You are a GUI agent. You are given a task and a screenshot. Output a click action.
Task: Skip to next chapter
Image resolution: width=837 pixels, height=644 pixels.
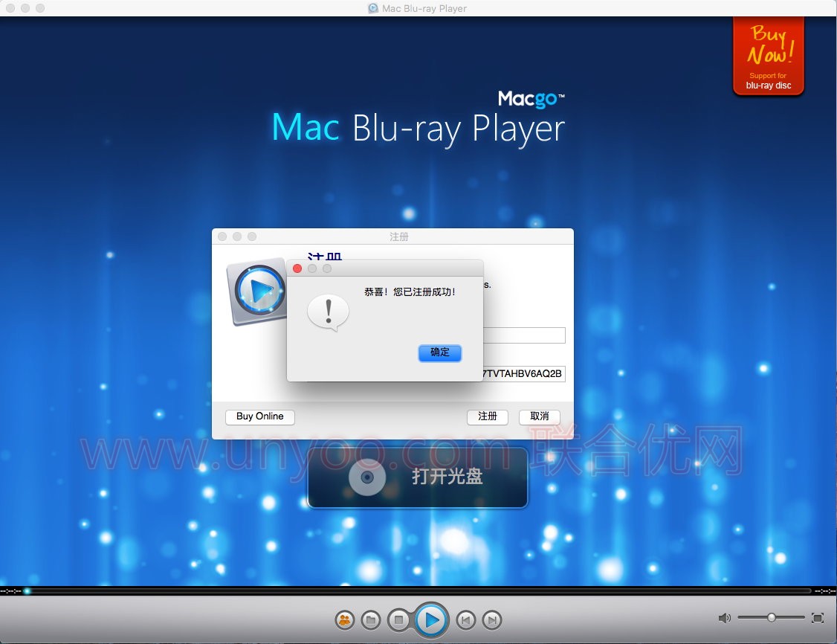(x=492, y=620)
